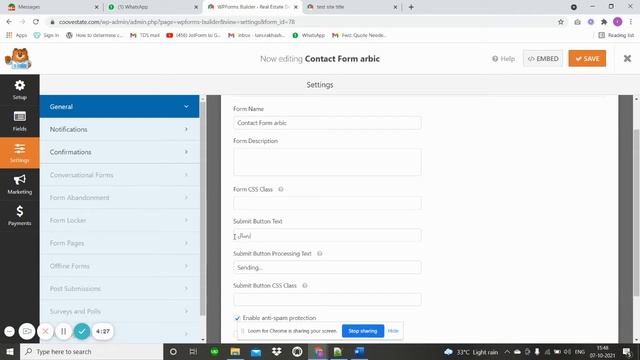Open the Mail app on taskbar
Image resolution: width=640 pixels, height=360 pixels.
[x=256, y=351]
